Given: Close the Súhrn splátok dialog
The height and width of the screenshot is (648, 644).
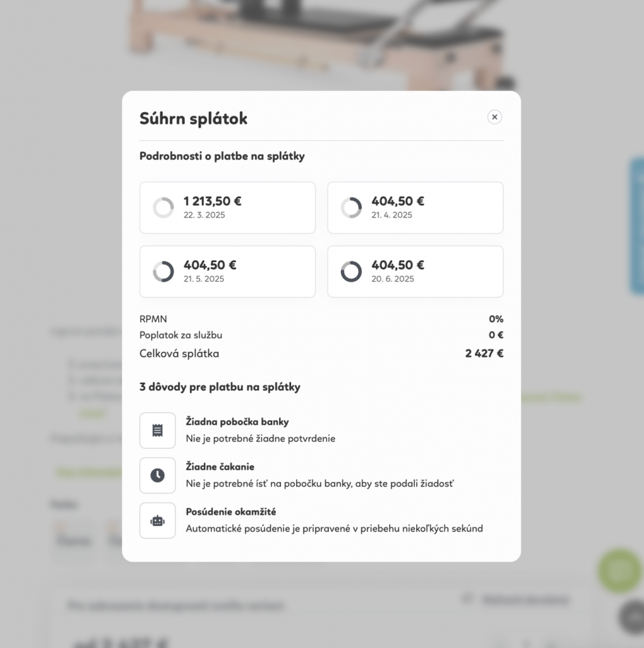Looking at the screenshot, I should [495, 117].
